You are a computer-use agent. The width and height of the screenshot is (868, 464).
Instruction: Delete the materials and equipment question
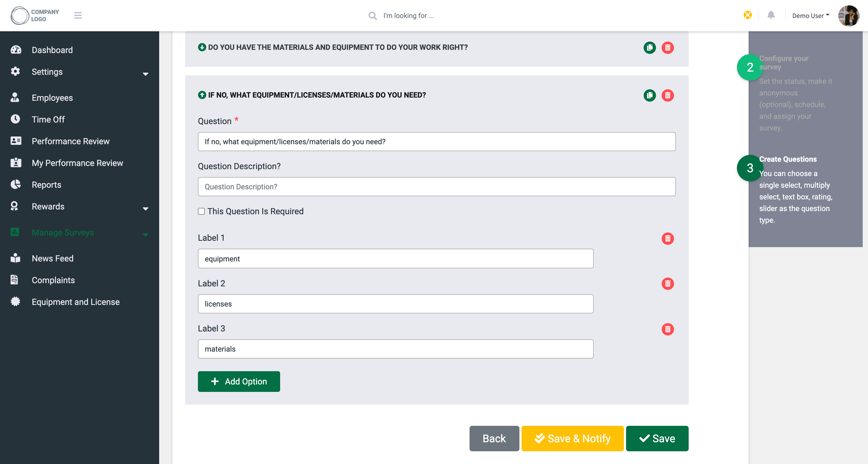tap(667, 47)
